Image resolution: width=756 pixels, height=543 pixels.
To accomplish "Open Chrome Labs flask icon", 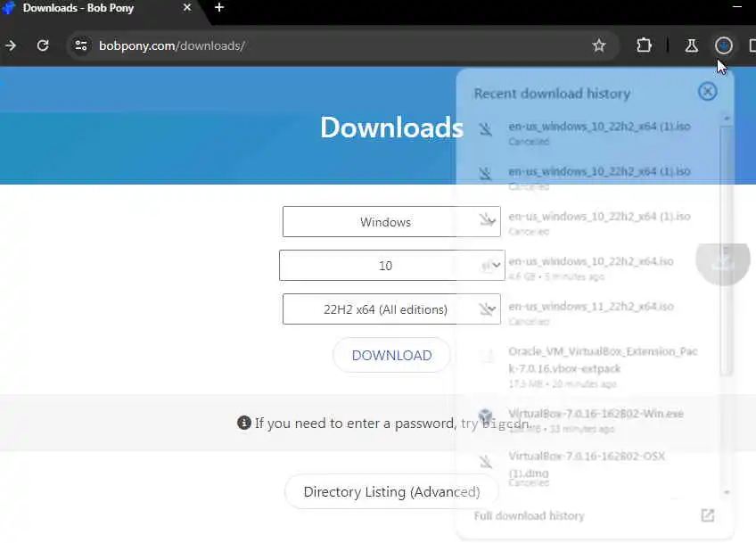I will [692, 45].
